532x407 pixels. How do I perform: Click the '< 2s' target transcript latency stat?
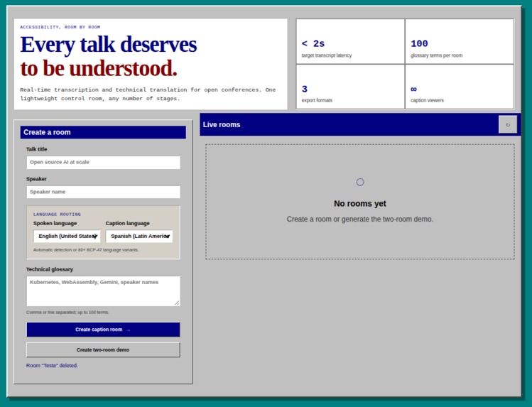(x=350, y=41)
